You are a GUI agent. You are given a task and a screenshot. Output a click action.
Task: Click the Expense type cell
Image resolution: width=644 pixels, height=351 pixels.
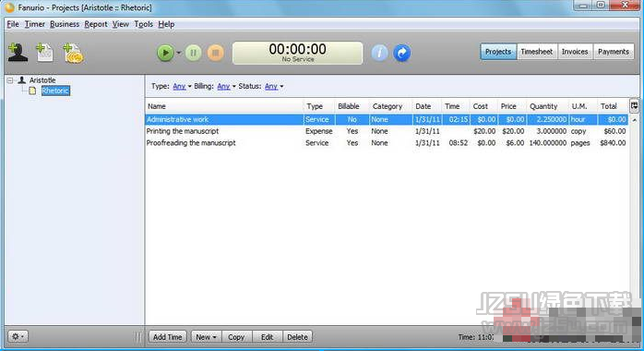pos(318,131)
